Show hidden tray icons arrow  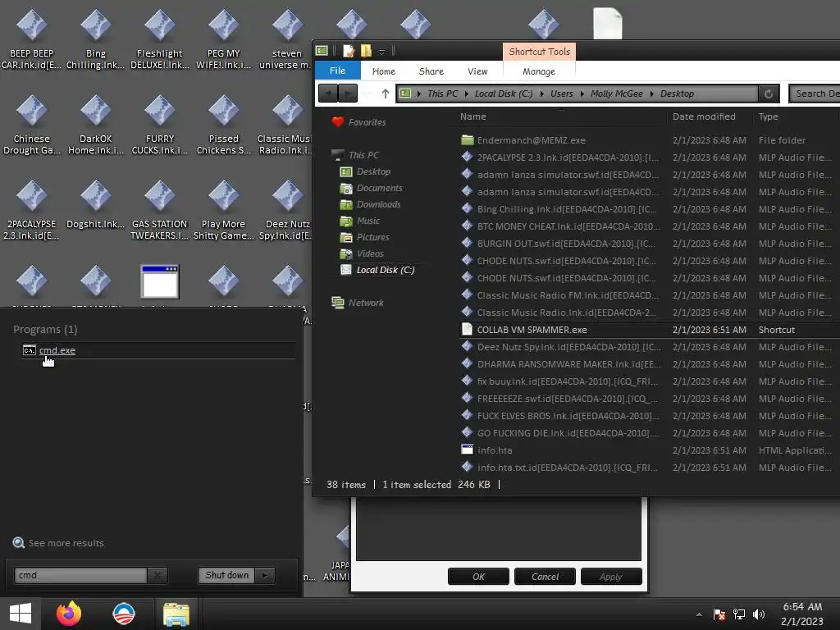pyautogui.click(x=699, y=614)
